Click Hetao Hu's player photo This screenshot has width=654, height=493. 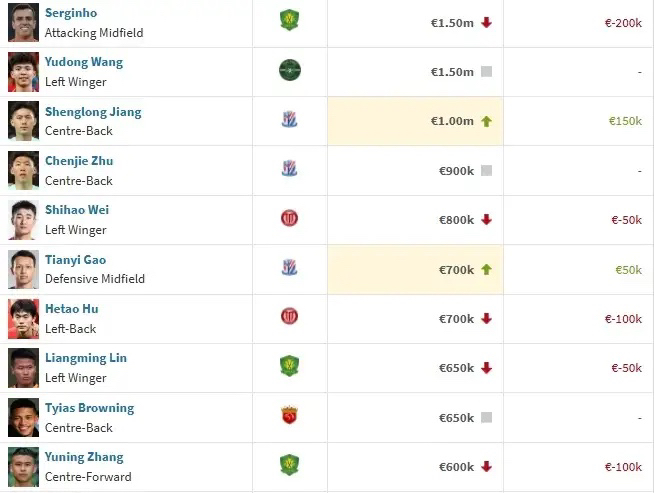[23, 318]
